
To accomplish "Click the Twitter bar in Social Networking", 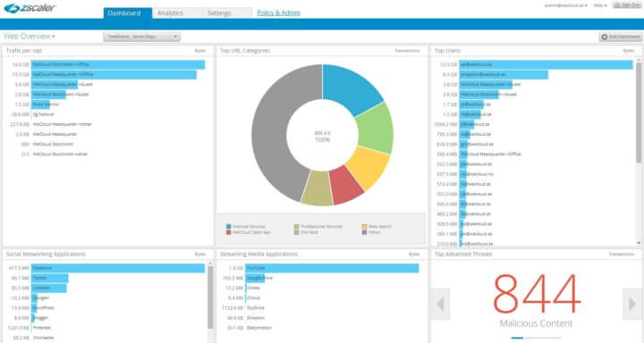I will 50,278.
